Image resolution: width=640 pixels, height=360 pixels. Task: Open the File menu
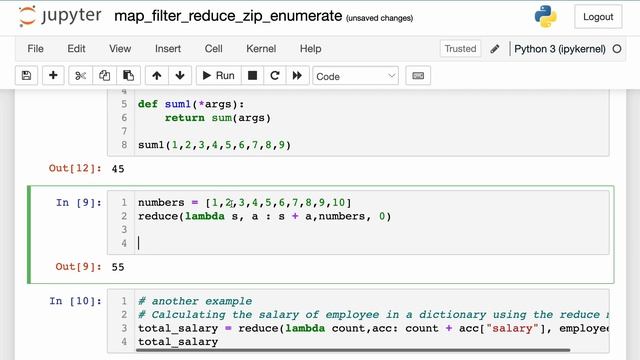(x=36, y=49)
